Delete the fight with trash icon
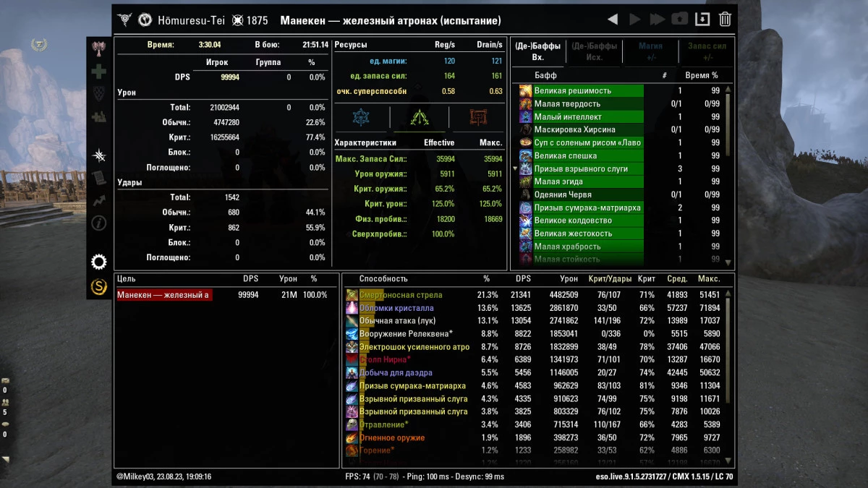The image size is (868, 488). pos(725,20)
